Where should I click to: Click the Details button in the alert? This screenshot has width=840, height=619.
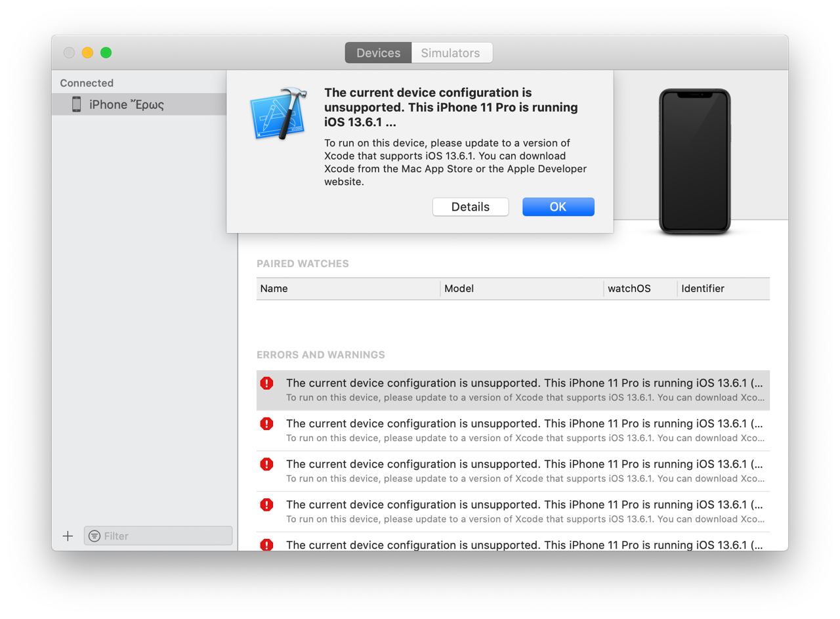coord(471,207)
